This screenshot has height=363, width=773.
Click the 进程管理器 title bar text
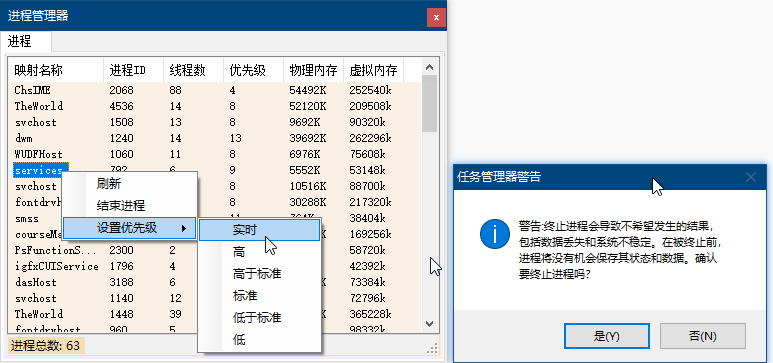click(38, 16)
